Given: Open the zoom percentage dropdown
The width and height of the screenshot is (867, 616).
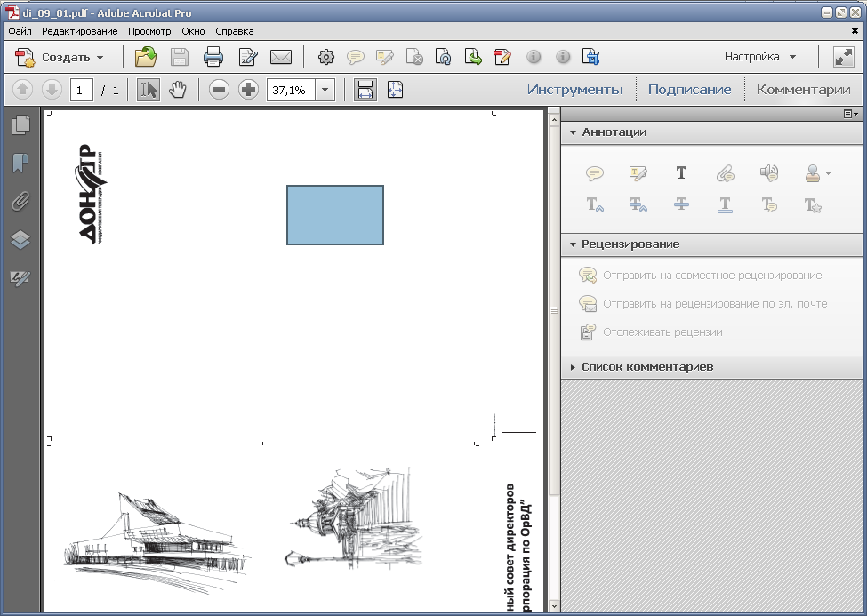Looking at the screenshot, I should pos(325,90).
